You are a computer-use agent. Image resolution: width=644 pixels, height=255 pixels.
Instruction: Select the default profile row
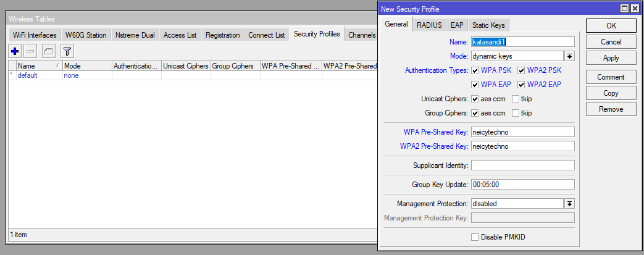[x=193, y=75]
